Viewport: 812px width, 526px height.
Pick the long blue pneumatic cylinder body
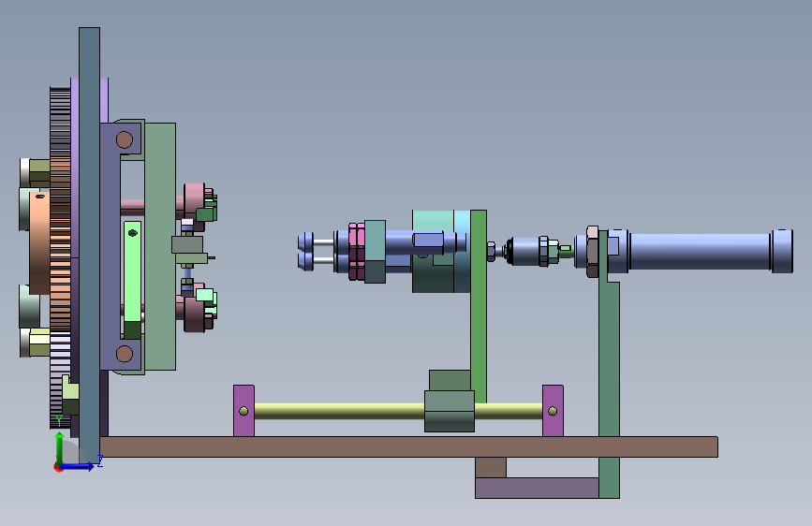tap(699, 251)
